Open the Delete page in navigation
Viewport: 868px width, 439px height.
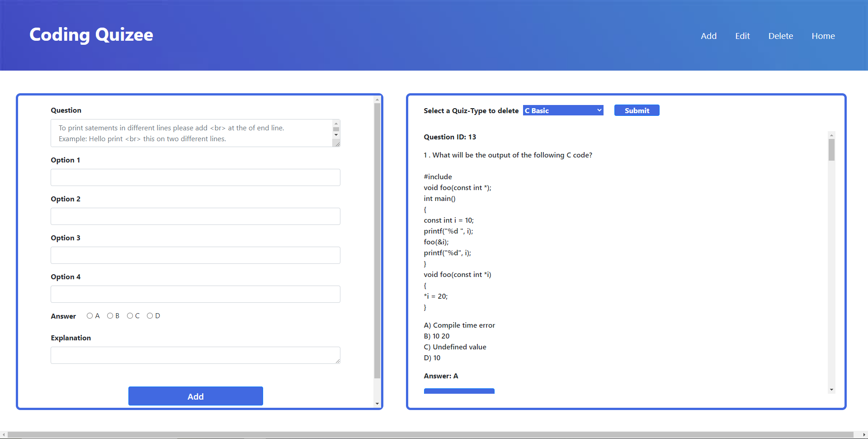(x=780, y=36)
